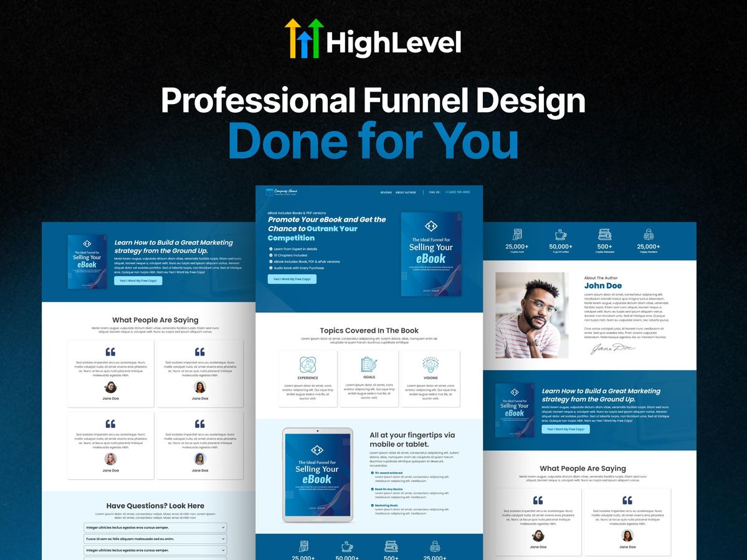Select the 'John Doe' author name

603,286
